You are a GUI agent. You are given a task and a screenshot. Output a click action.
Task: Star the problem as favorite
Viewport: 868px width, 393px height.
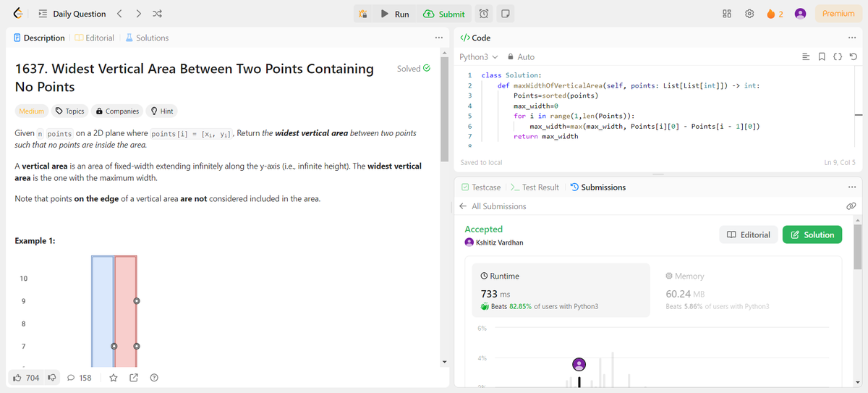[114, 378]
